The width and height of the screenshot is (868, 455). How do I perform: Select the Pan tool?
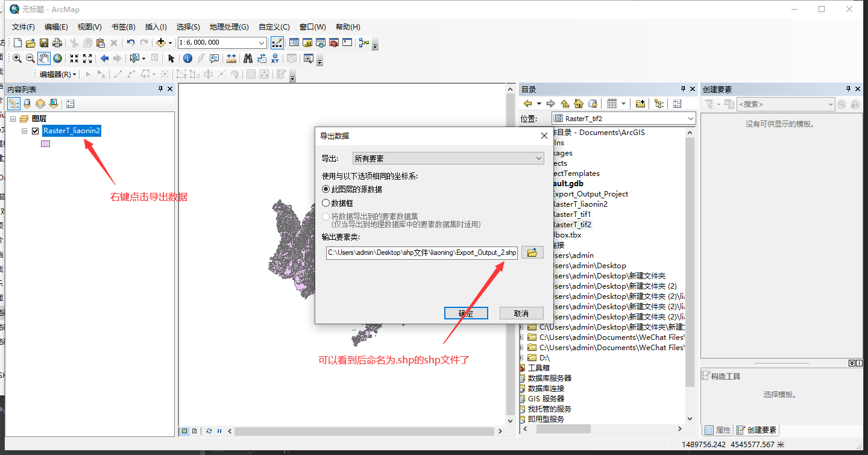point(43,58)
